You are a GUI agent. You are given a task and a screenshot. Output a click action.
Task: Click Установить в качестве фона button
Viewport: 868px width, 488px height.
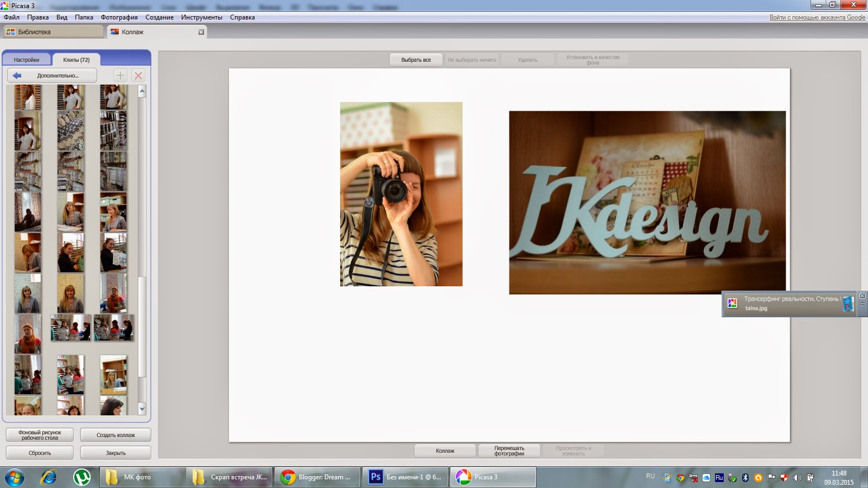coord(592,60)
